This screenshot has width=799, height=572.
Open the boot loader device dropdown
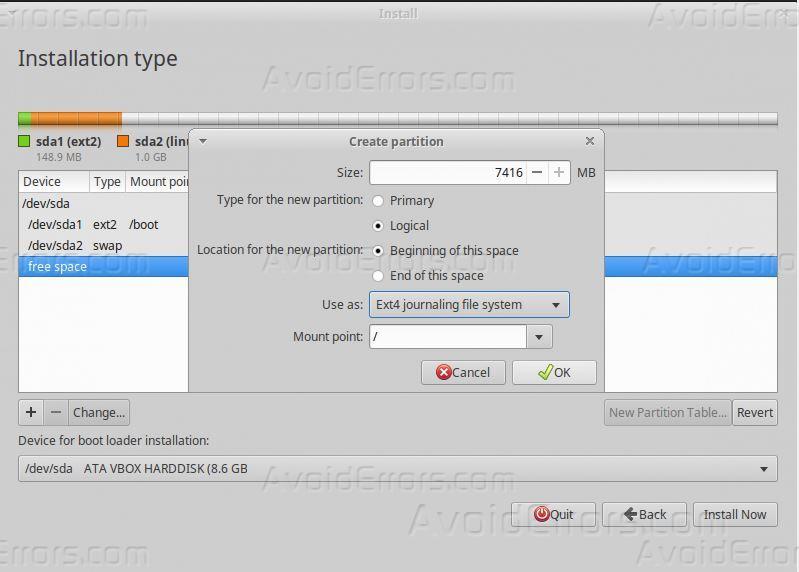pos(397,468)
